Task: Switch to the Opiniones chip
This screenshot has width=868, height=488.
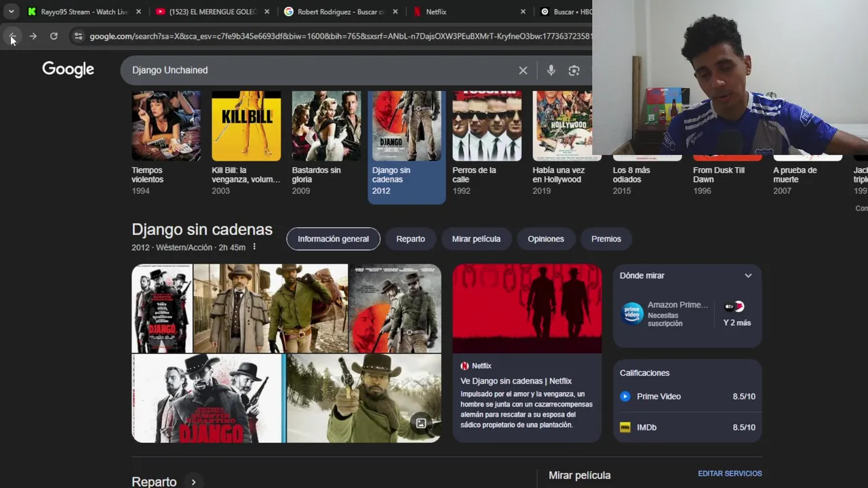Action: [x=546, y=239]
